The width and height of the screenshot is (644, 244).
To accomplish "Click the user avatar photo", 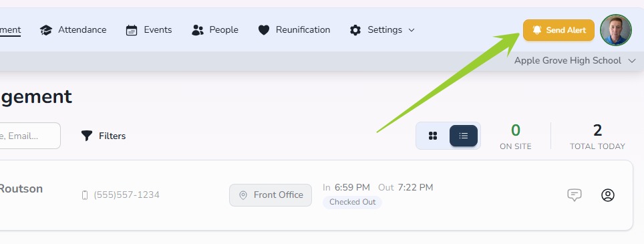I will (616, 30).
